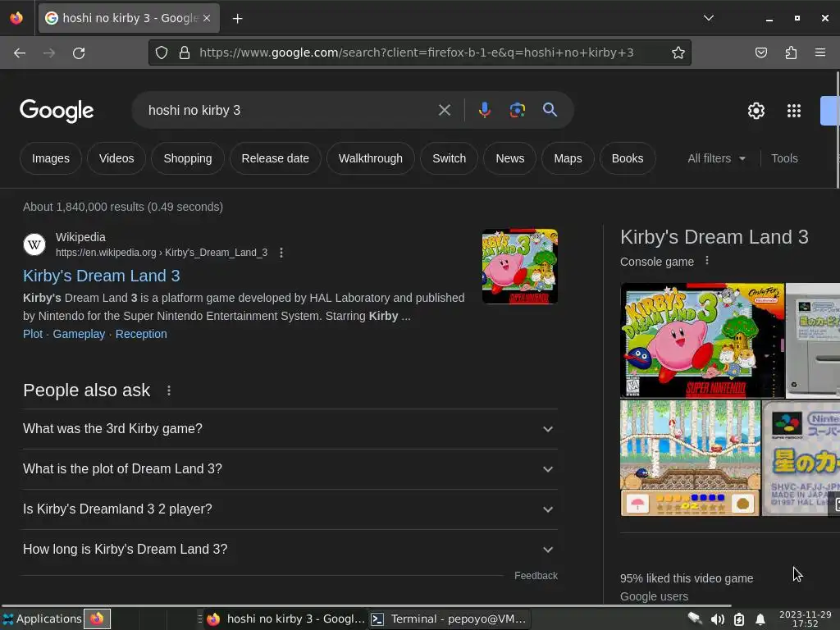Screen dimensions: 840x630
Task: Open the tracking protection shield icon
Action: [162, 52]
